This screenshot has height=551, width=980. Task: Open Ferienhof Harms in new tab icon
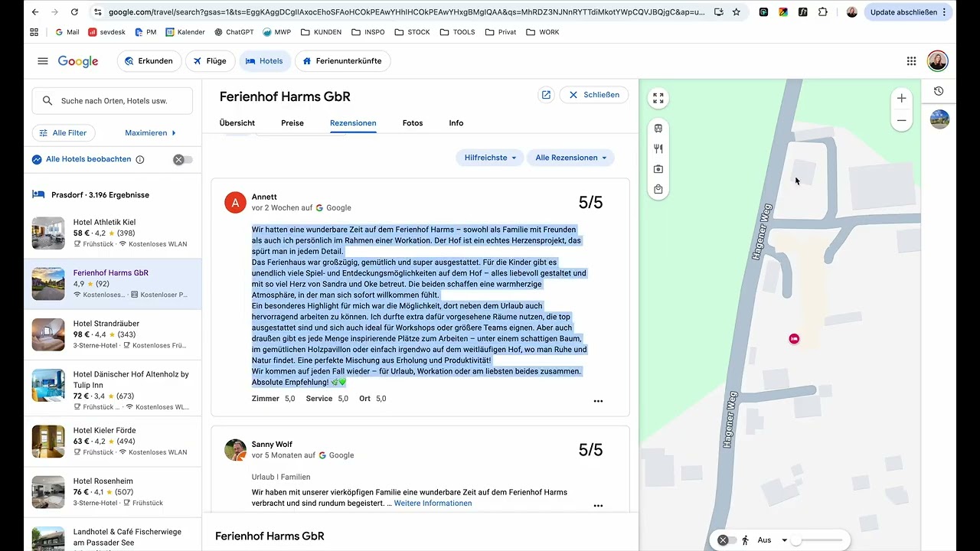(x=546, y=95)
